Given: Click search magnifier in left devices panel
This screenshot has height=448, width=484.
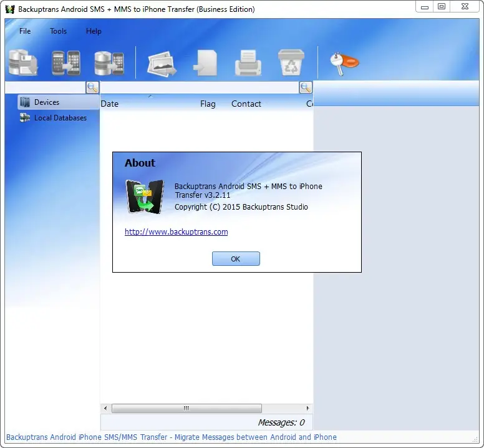Looking at the screenshot, I should click(x=92, y=87).
